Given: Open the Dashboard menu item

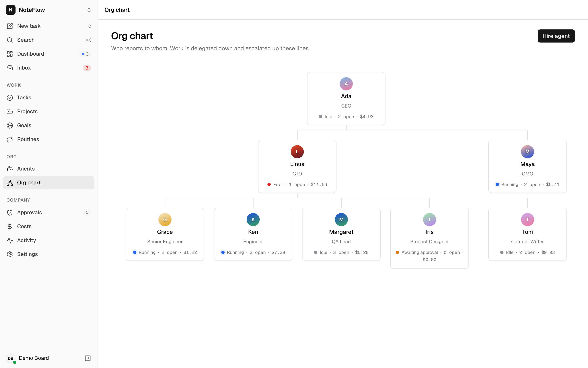Looking at the screenshot, I should 49,54.
